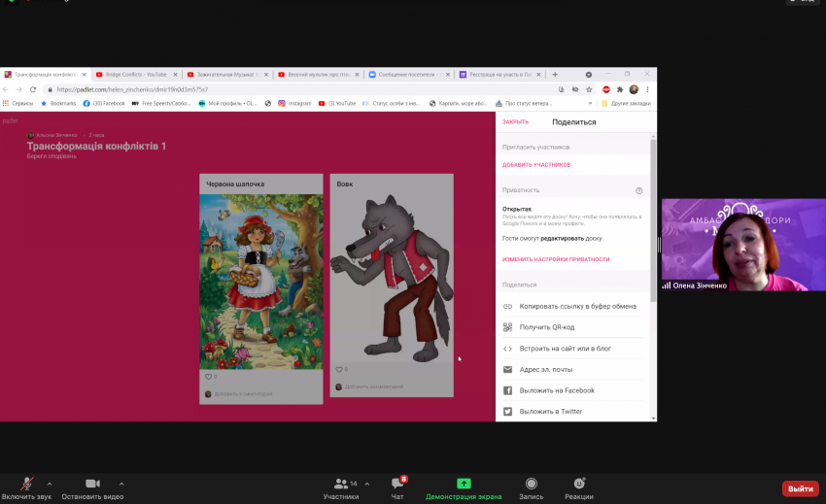Select Выложить в Twitter option
Image resolution: width=826 pixels, height=504 pixels.
(x=572, y=412)
